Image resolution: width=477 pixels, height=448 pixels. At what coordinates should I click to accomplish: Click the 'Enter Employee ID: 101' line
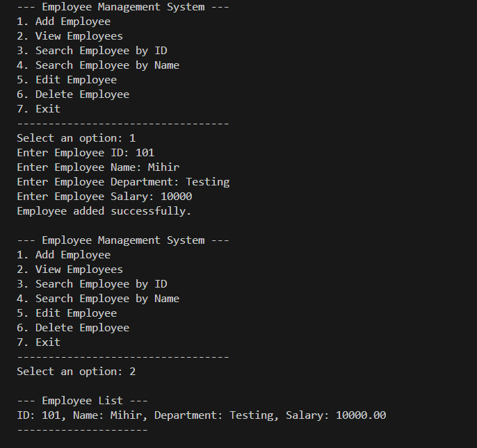point(86,153)
